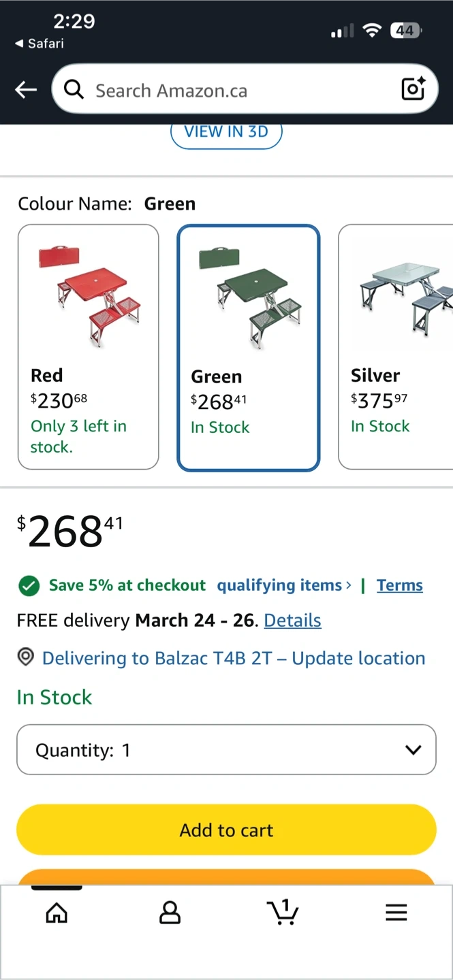Open the account profile icon
The image size is (453, 980).
tap(170, 913)
